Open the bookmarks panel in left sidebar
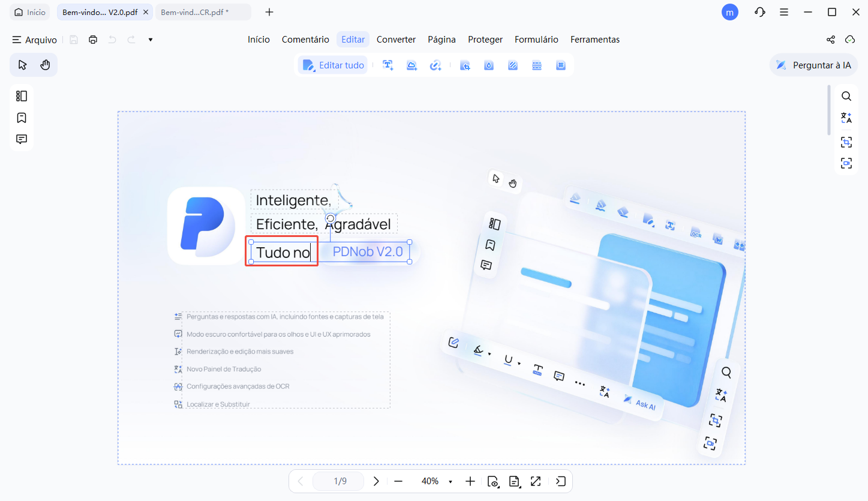The height and width of the screenshot is (501, 868). 22,118
